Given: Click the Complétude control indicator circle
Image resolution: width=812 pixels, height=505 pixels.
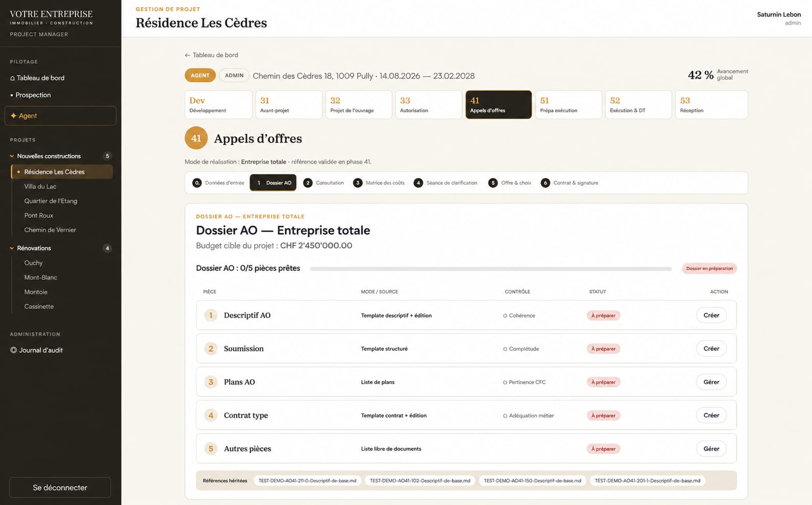Looking at the screenshot, I should click(505, 349).
